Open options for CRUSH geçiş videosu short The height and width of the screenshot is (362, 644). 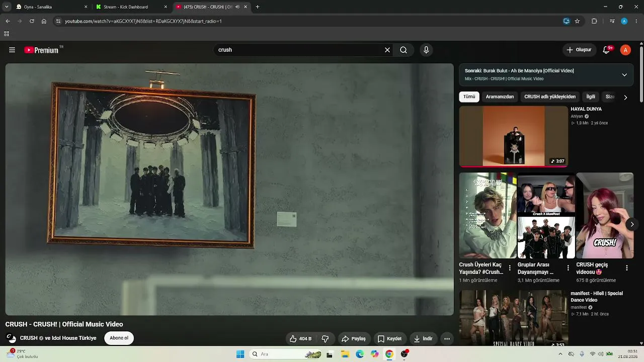(627, 268)
